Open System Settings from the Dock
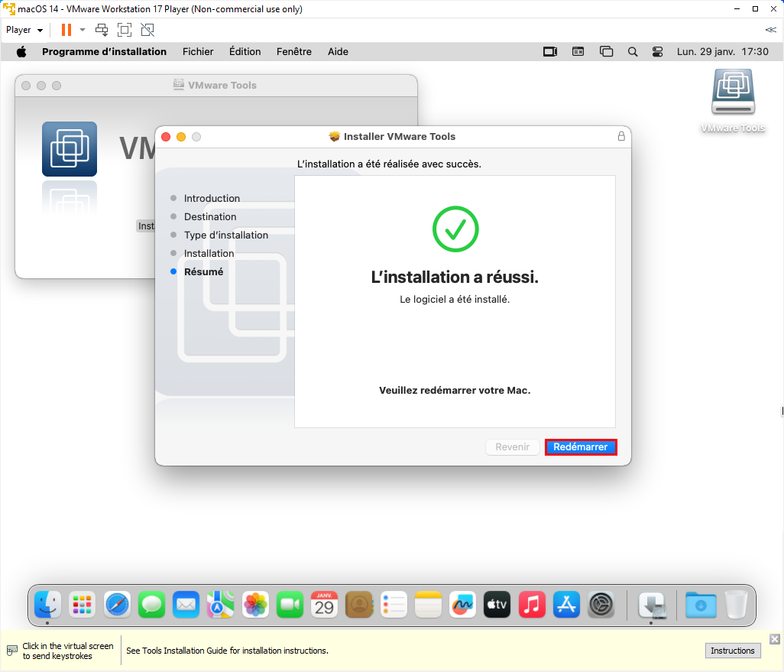Screen dimensions: 784x672 601,605
